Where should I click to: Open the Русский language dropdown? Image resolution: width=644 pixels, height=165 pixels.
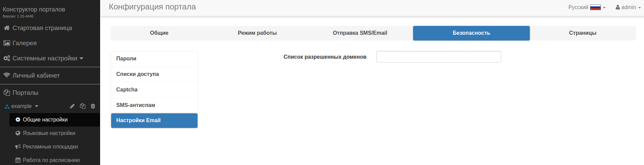click(x=587, y=7)
